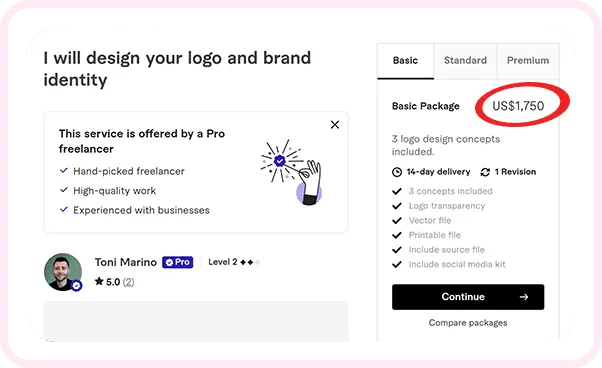Continue with the Basic Package
This screenshot has width=602, height=368.
(x=468, y=297)
